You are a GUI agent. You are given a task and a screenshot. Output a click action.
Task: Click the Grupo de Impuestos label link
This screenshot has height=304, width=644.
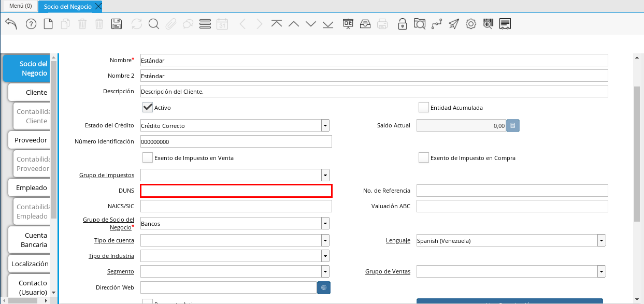tap(106, 175)
